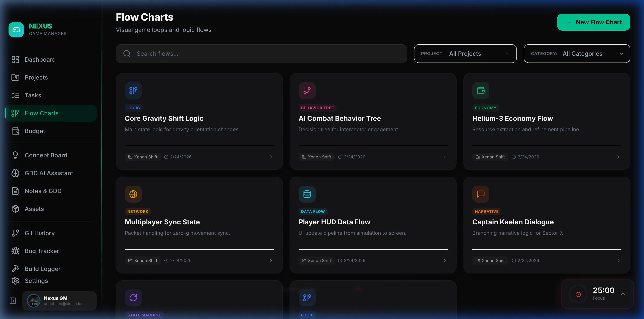Click the AI Combat Behavior Tree branch icon
The height and width of the screenshot is (319, 644).
coord(307,91)
